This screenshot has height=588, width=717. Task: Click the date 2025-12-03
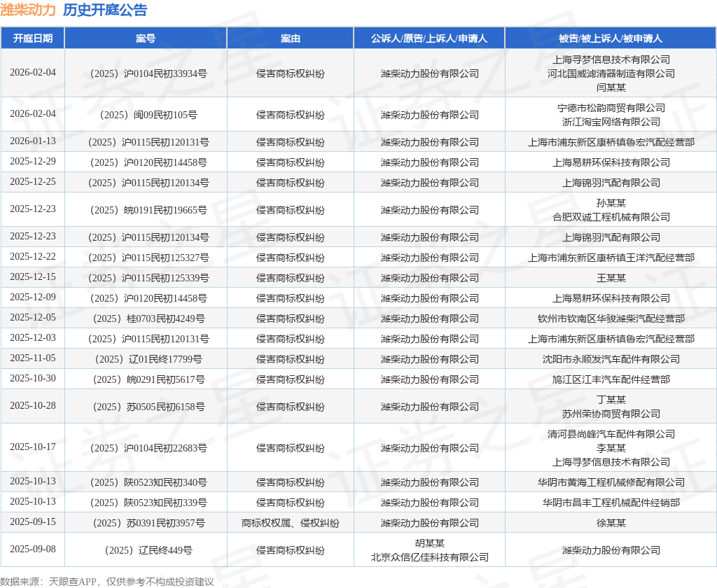tap(33, 338)
